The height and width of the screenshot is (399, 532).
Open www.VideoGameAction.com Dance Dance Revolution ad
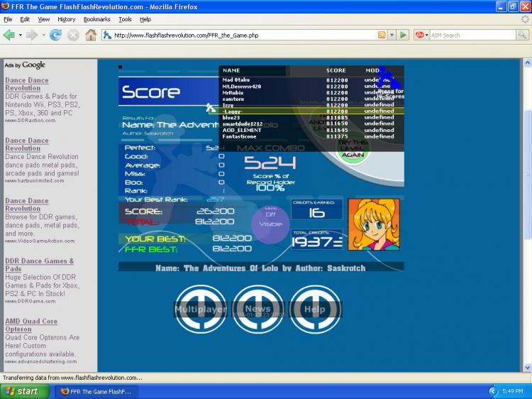(x=27, y=204)
